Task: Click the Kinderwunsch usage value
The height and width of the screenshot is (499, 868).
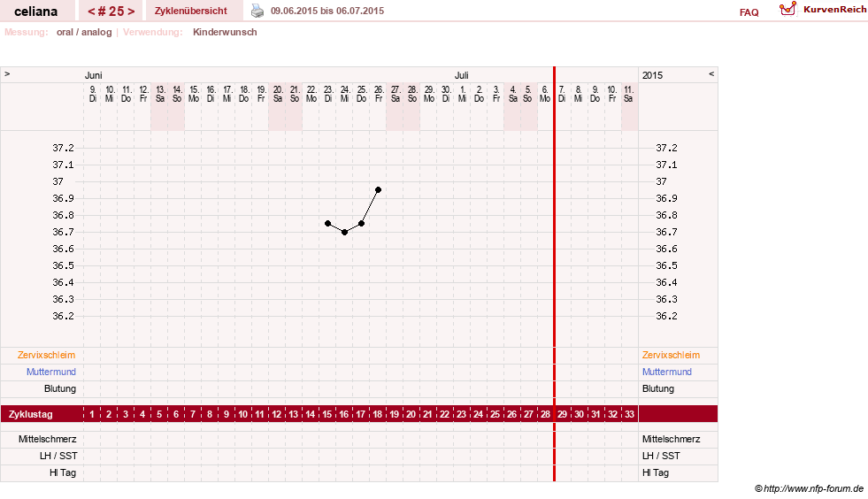Action: (225, 32)
